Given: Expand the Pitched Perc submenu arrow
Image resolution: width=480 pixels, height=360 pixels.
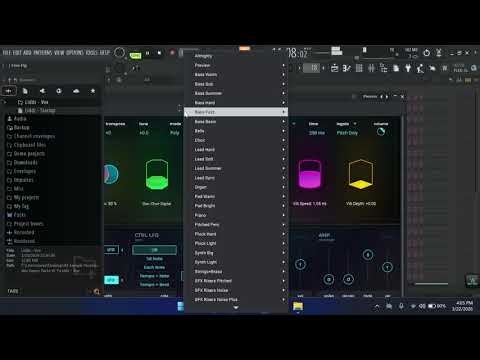Looking at the screenshot, I should [x=284, y=225].
